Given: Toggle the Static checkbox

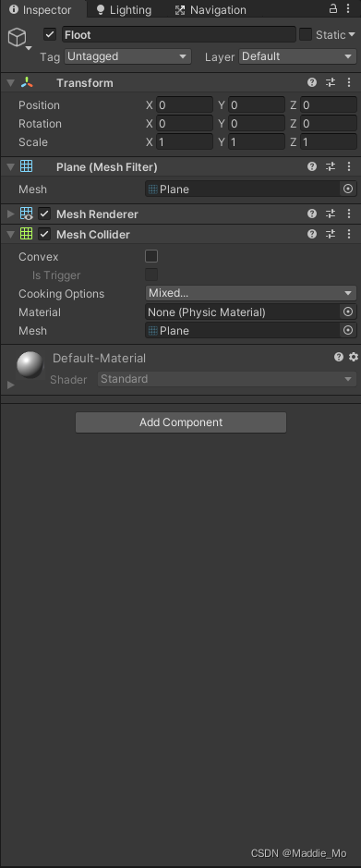Looking at the screenshot, I should (x=306, y=34).
